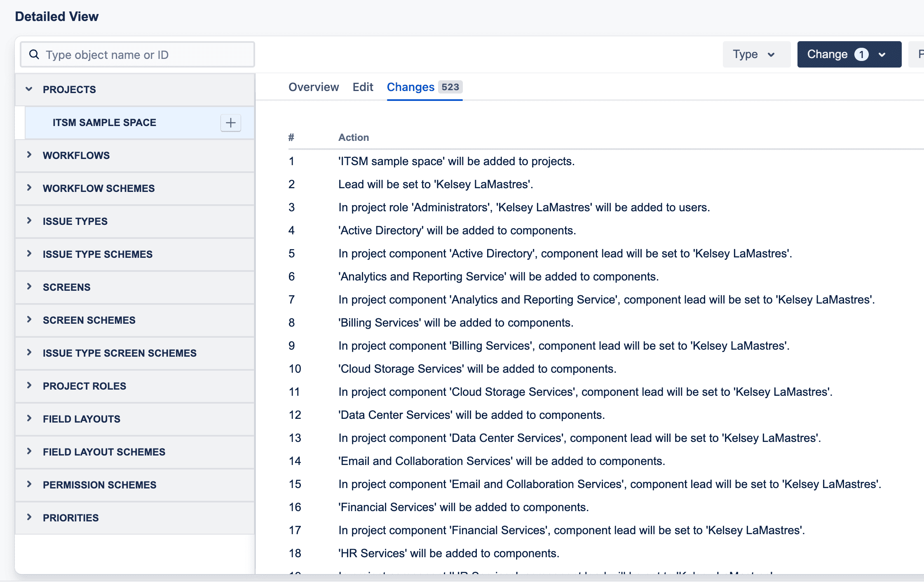Expand the ISSUE TYPES chevron

coord(29,221)
